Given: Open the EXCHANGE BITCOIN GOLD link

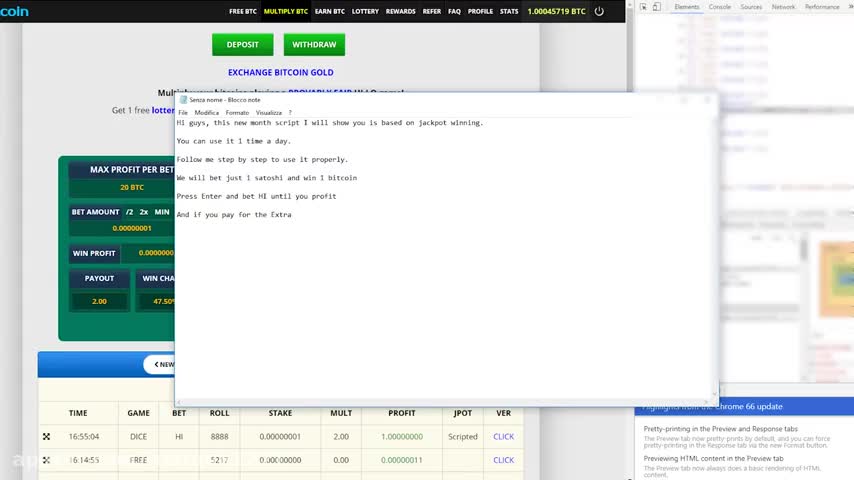Looking at the screenshot, I should coord(280,73).
